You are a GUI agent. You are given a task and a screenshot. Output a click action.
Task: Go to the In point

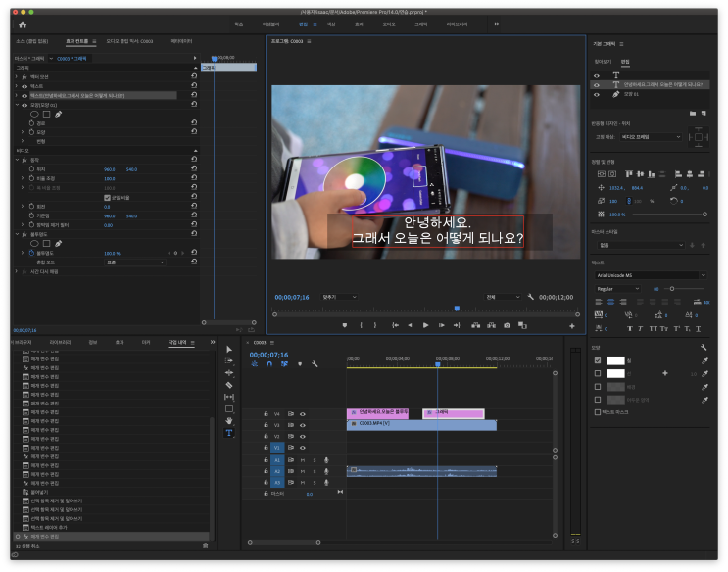(x=395, y=325)
